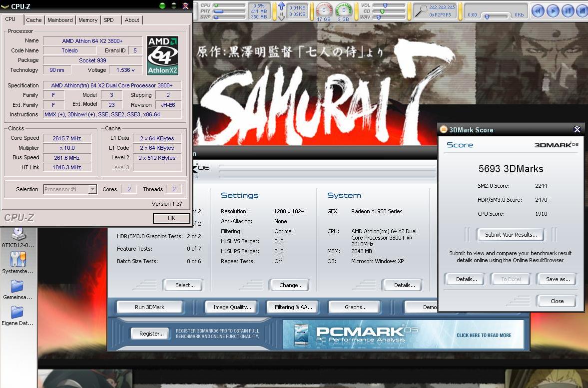
Task: Open the Eigene Dateien folder desktop icon
Action: tap(17, 316)
